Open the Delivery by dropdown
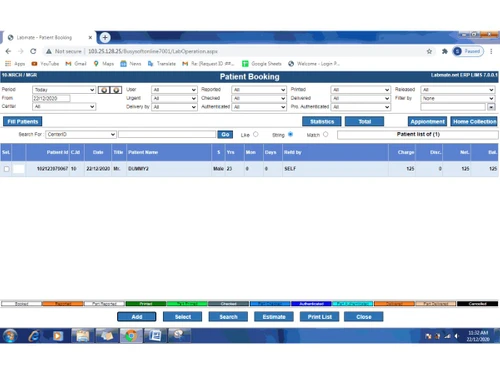This screenshot has height=375, width=500. tap(174, 107)
